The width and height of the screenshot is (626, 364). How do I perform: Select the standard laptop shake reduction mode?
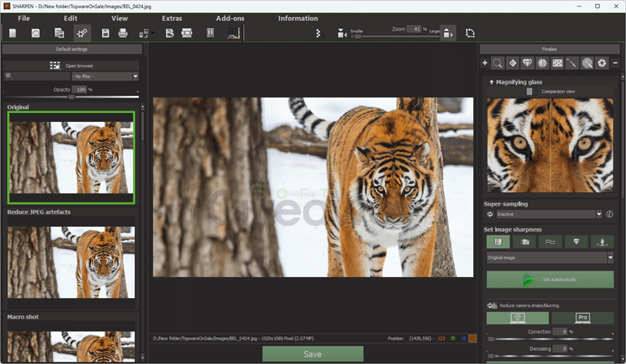point(518,318)
